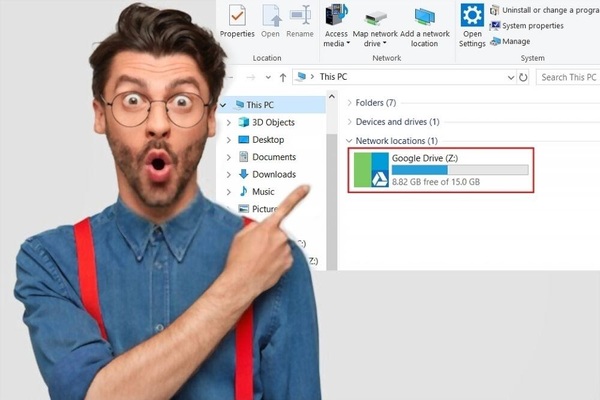Select This PC in navigation pane
This screenshot has width=600, height=400.
260,105
